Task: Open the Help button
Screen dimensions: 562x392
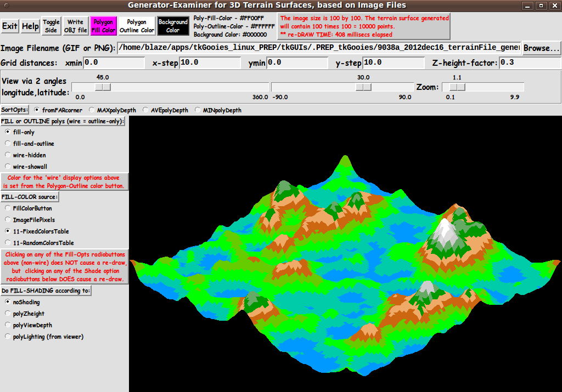Action: click(x=30, y=26)
